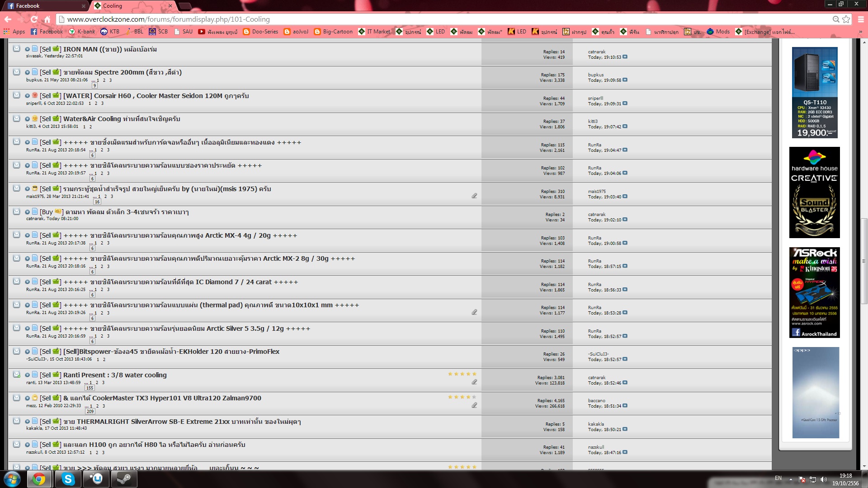Click page vertical scrollbar thumb
This screenshot has width=868, height=488.
click(x=864, y=261)
